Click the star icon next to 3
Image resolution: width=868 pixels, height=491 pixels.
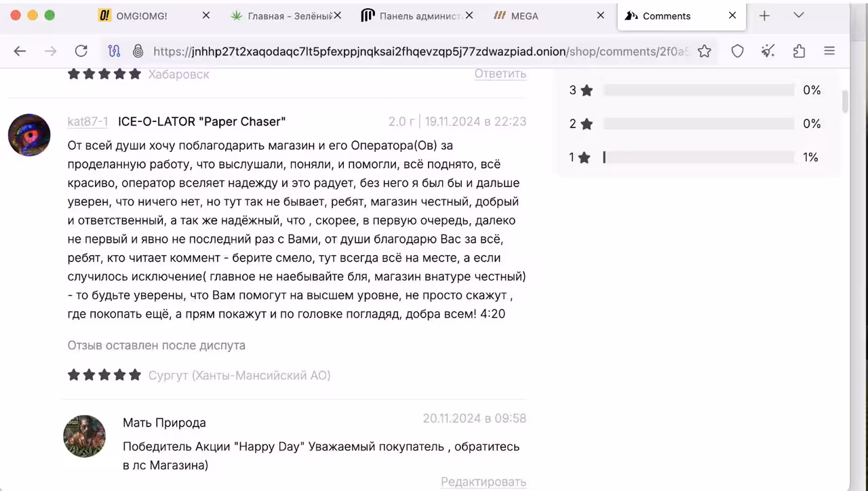click(587, 90)
